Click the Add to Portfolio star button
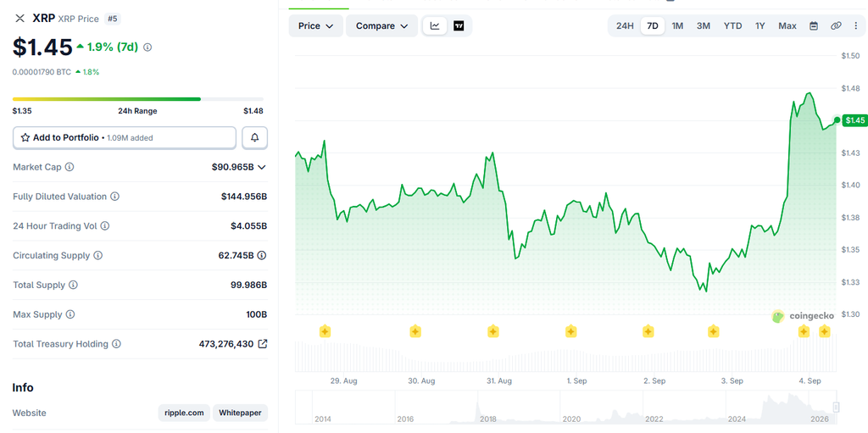 [125, 138]
